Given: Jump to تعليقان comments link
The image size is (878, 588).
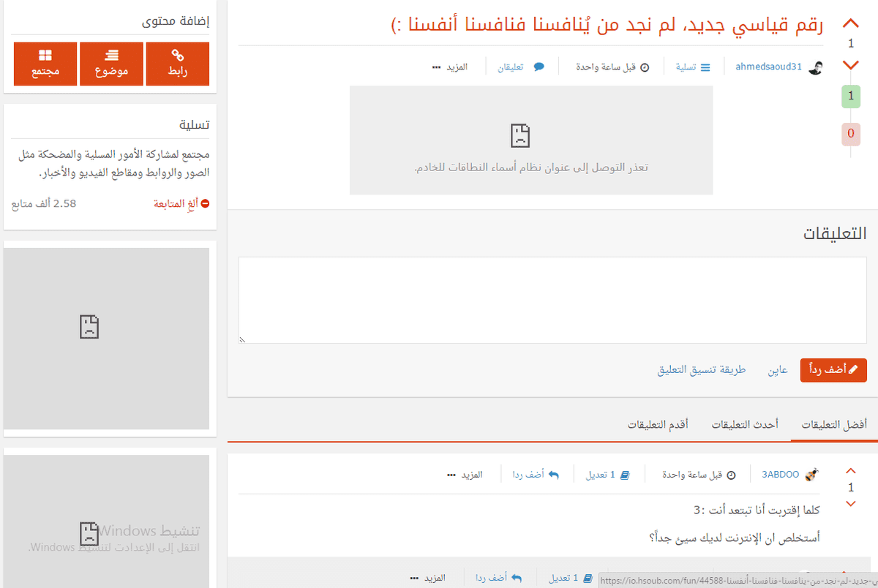Looking at the screenshot, I should [522, 67].
